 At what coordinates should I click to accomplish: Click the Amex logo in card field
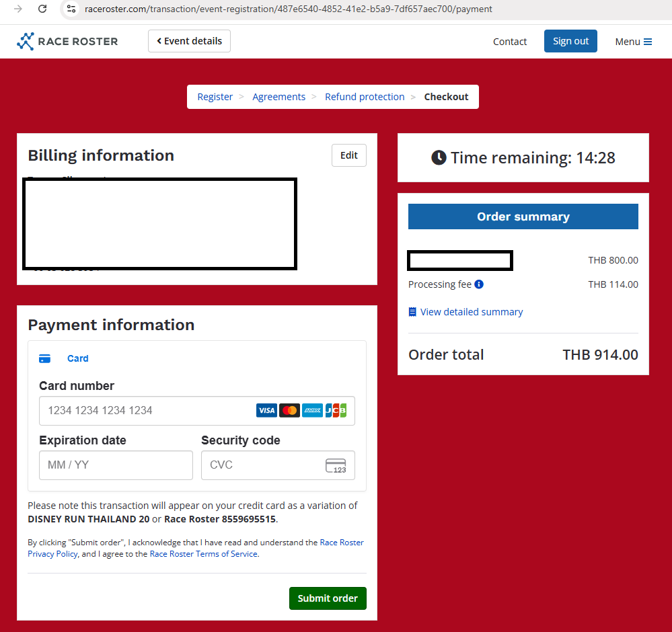click(x=312, y=411)
